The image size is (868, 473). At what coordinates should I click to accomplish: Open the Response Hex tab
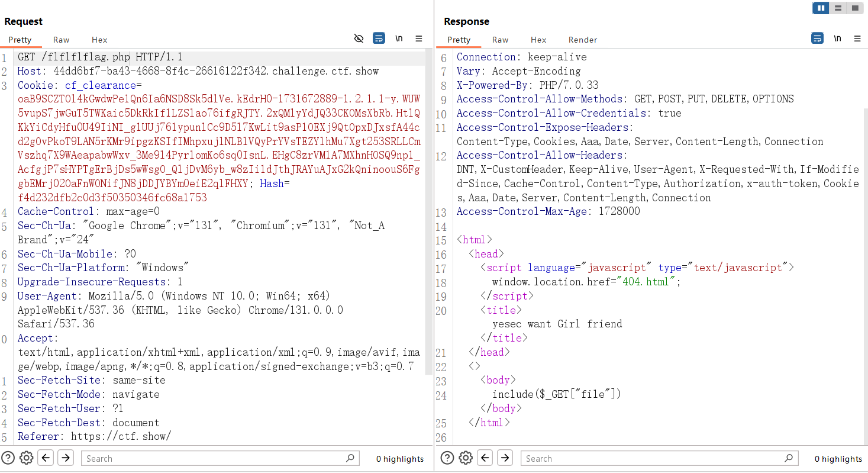click(538, 40)
